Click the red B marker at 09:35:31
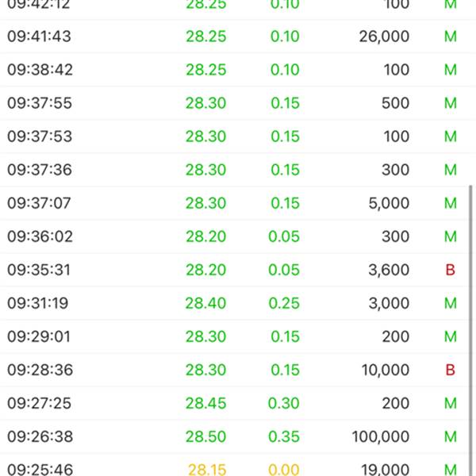The width and height of the screenshot is (476, 476). (451, 270)
